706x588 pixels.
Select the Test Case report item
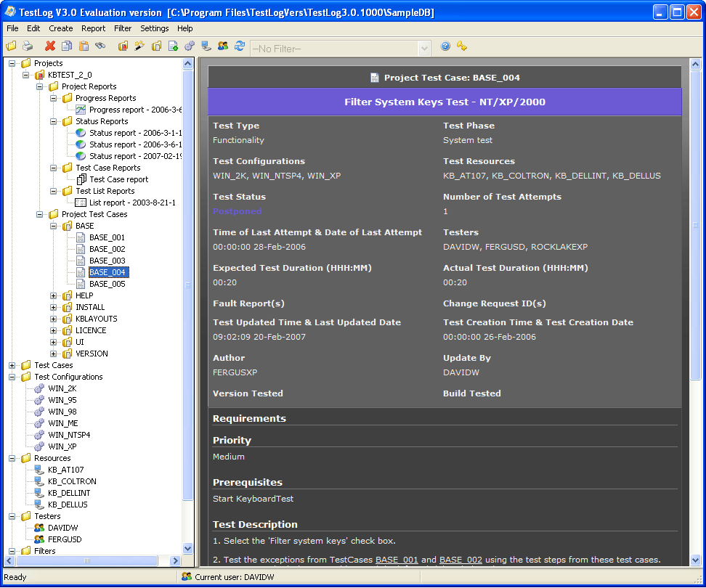tap(119, 179)
